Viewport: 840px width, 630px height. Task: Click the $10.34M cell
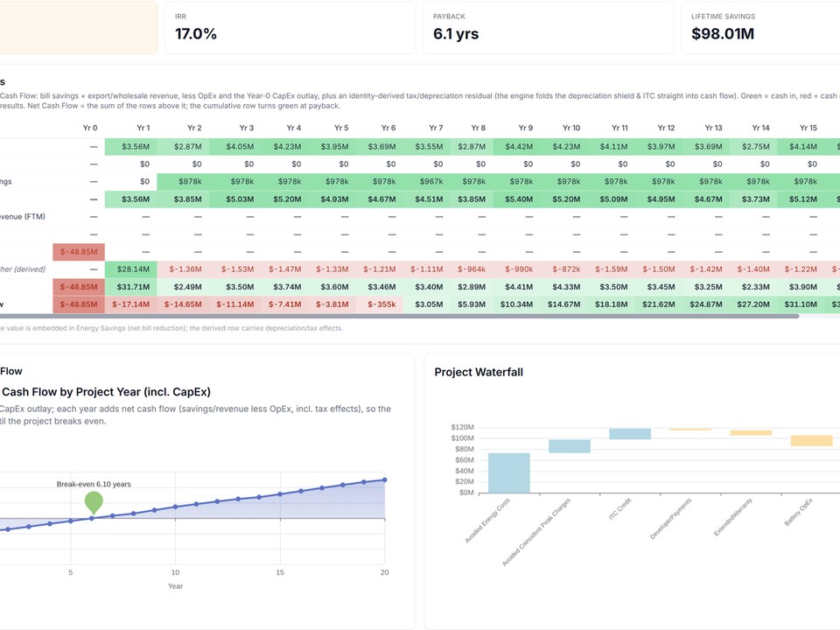pyautogui.click(x=514, y=304)
